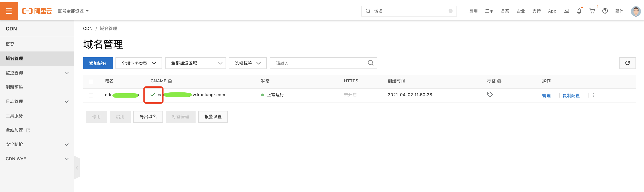Image resolution: width=644 pixels, height=192 pixels.
Task: Click the user avatar in top right
Action: click(635, 11)
